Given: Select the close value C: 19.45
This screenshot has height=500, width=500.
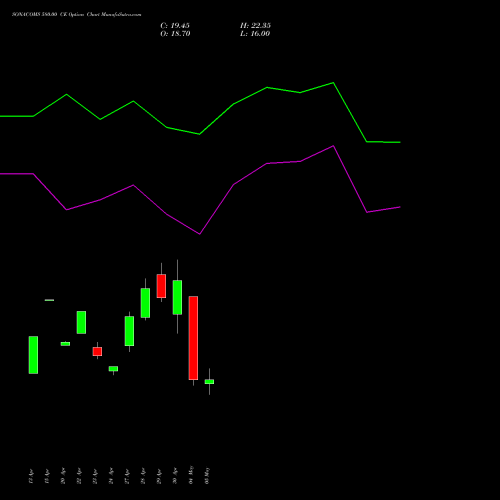Looking at the screenshot, I should [x=175, y=26].
